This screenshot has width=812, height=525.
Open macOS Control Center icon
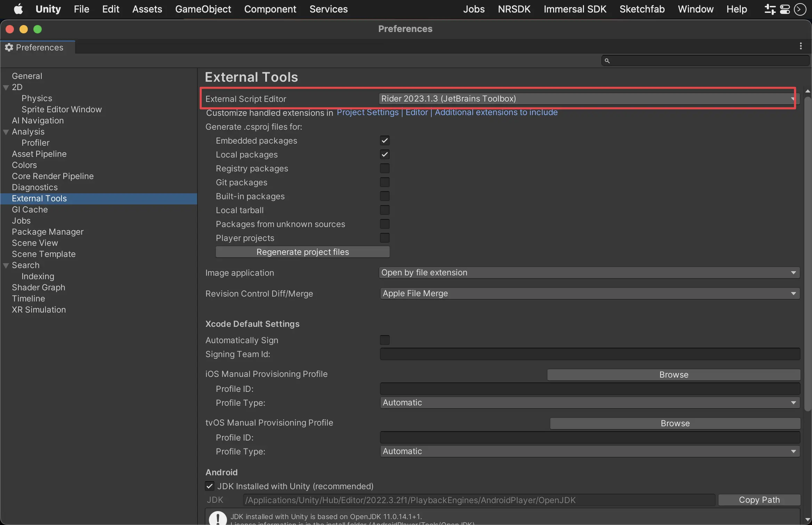[785, 9]
